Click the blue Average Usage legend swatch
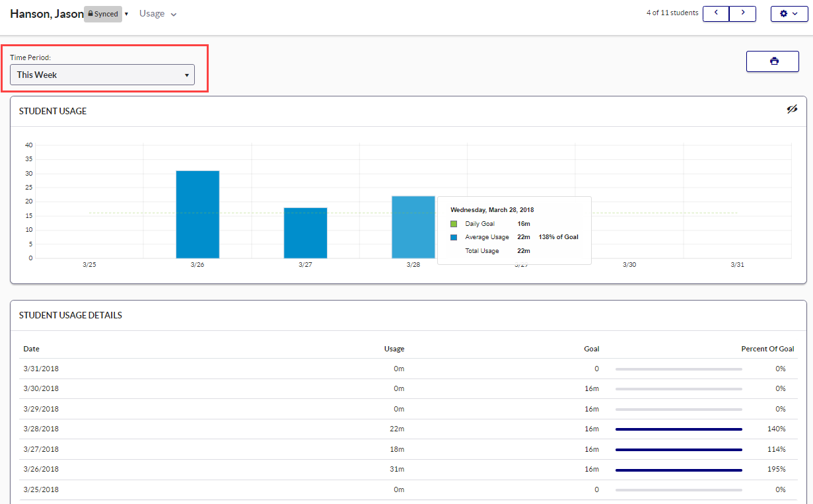The width and height of the screenshot is (813, 504). pos(454,237)
